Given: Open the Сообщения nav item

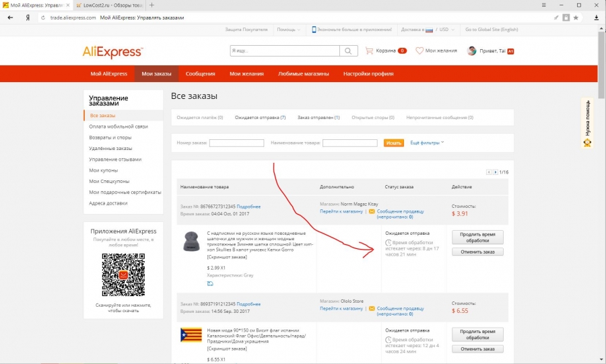Looking at the screenshot, I should (200, 74).
